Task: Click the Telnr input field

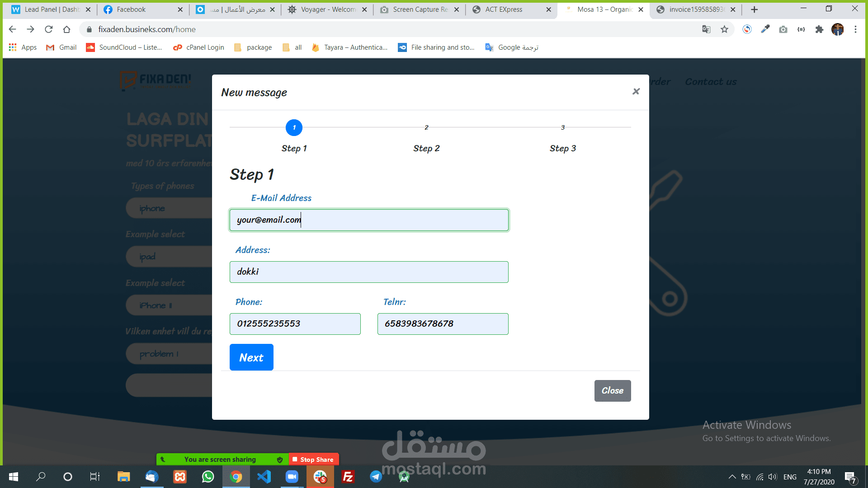Action: coord(443,324)
